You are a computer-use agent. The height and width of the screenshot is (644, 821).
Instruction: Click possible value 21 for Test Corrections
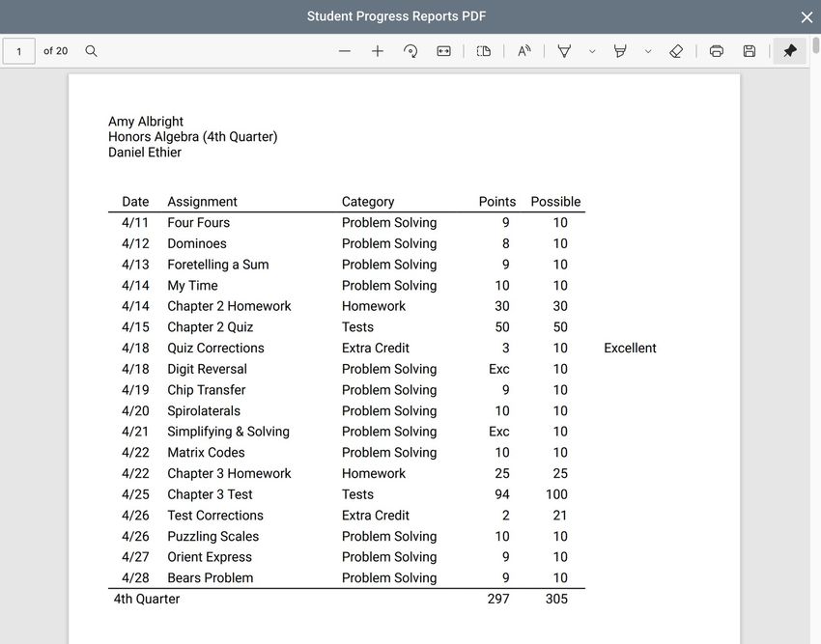pos(559,516)
